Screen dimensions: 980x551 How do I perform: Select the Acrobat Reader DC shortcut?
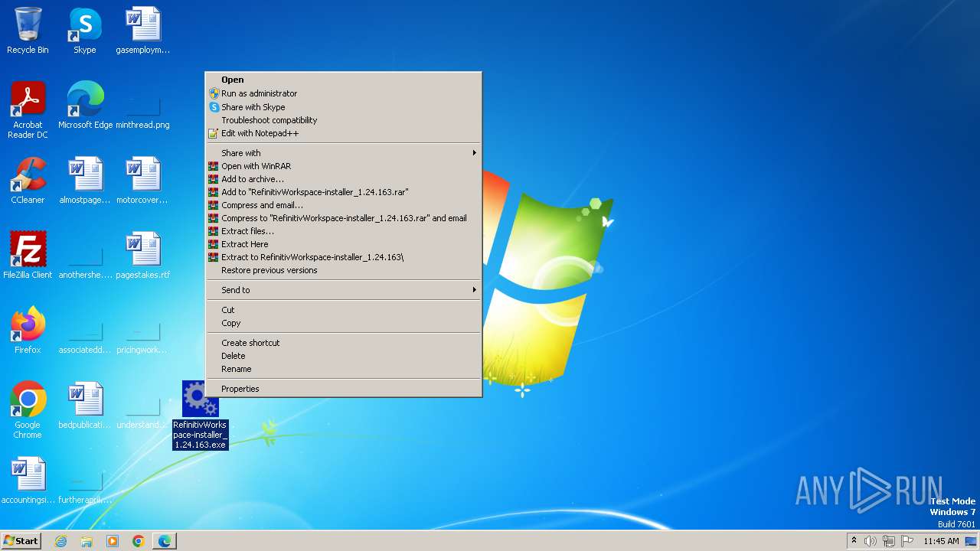coord(28,109)
